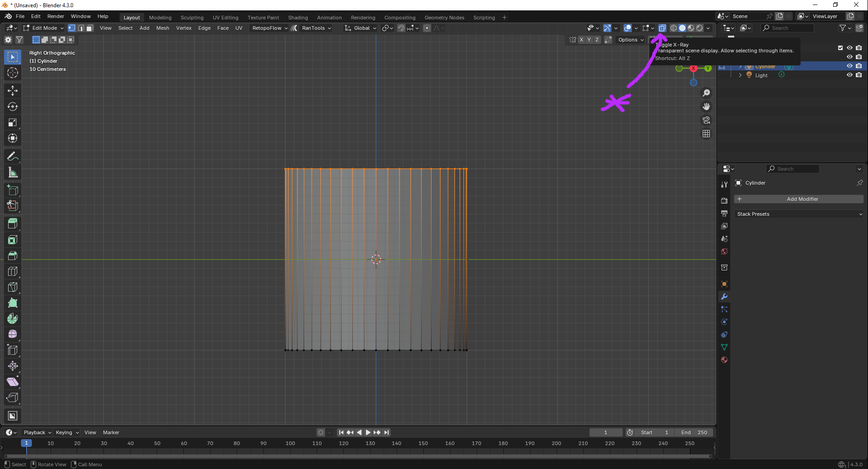This screenshot has height=469, width=868.
Task: Hide the Light object with its eye icon
Action: tap(849, 75)
